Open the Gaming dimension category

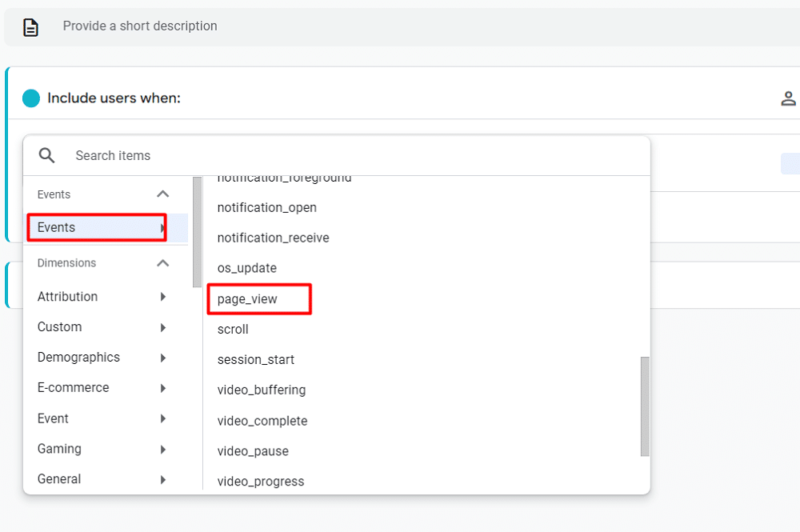tap(60, 449)
